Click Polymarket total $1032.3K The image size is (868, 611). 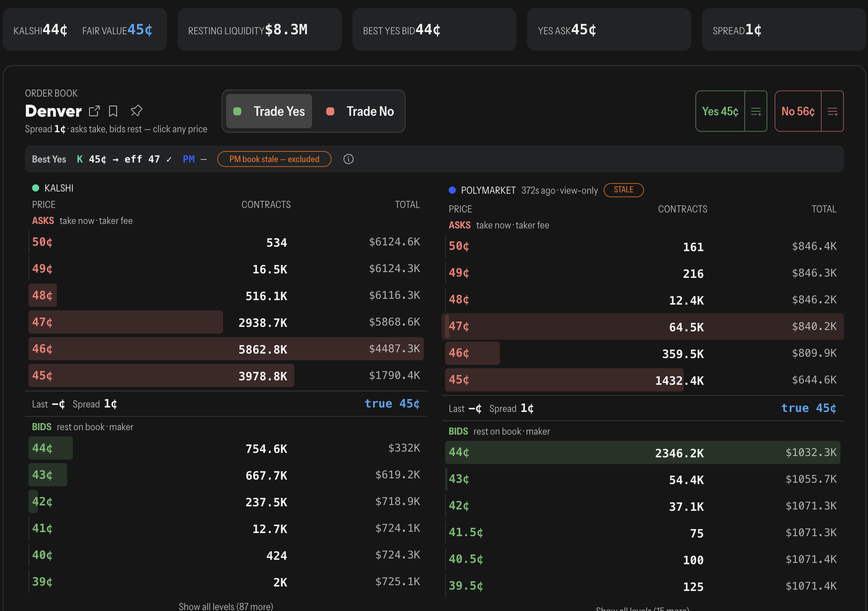pos(811,452)
